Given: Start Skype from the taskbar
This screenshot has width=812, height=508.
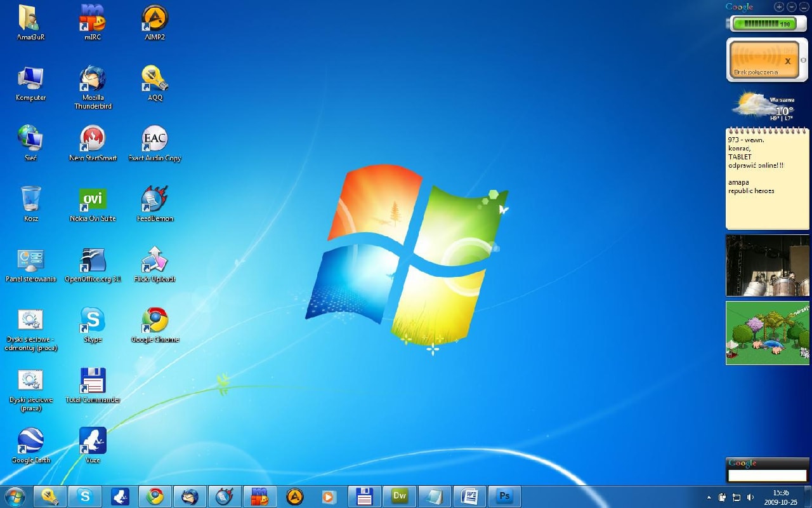Looking at the screenshot, I should coord(86,496).
